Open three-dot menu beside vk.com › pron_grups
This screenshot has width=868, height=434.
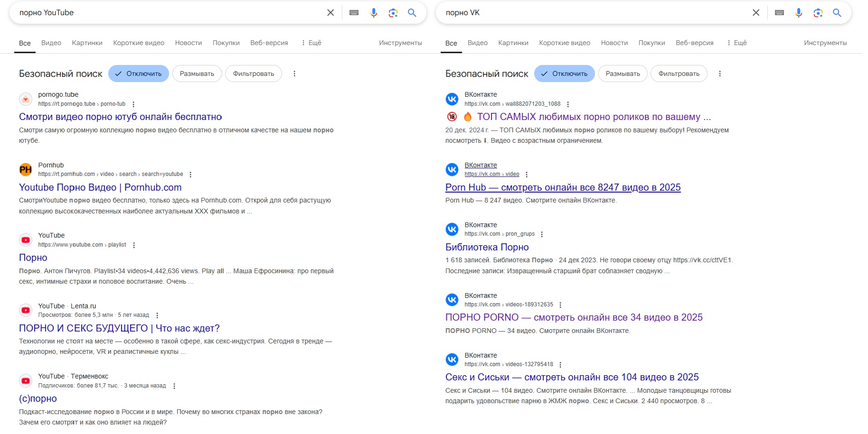[542, 234]
